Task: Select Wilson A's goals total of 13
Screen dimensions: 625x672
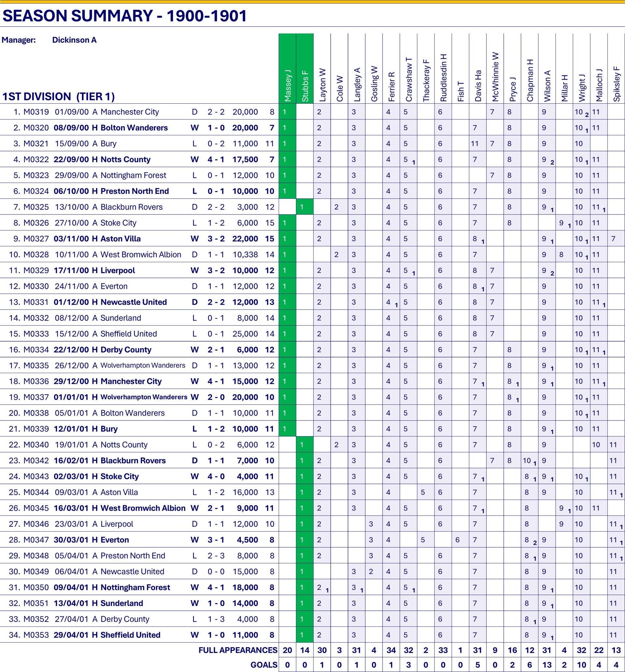Action: [x=547, y=665]
